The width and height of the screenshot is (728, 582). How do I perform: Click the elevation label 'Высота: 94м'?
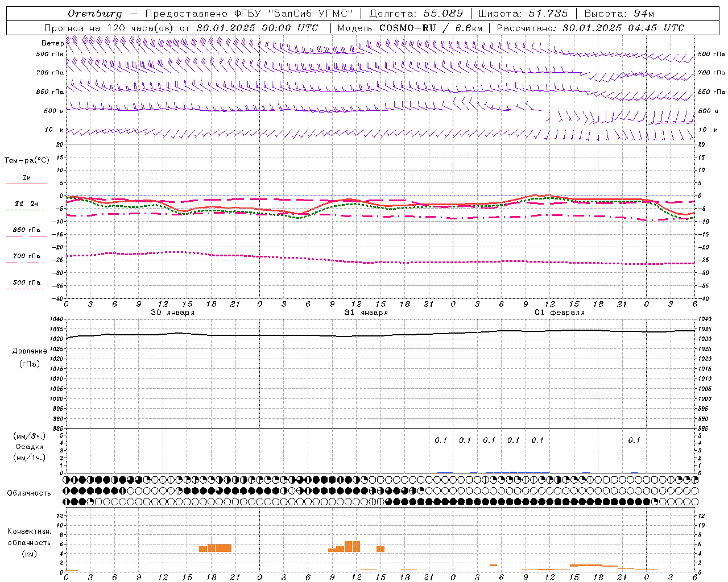pos(620,14)
